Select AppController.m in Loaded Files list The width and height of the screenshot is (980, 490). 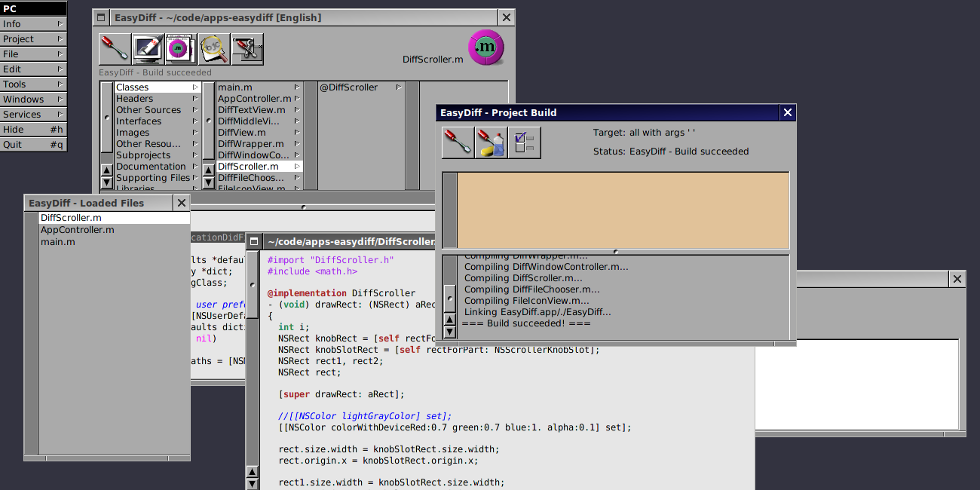[x=78, y=230]
